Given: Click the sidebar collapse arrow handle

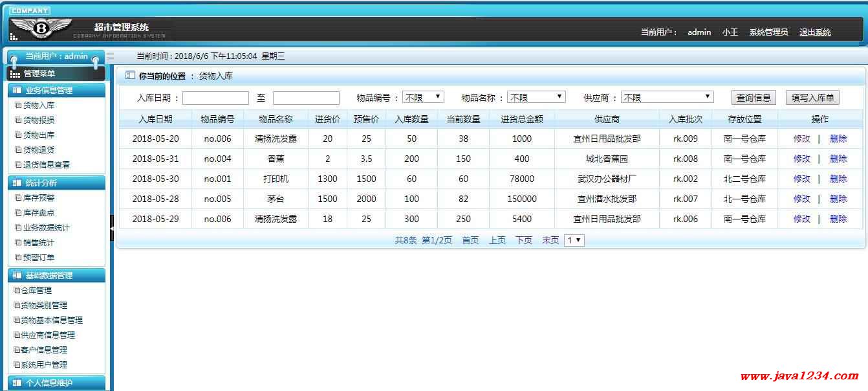Looking at the screenshot, I should pyautogui.click(x=111, y=228).
